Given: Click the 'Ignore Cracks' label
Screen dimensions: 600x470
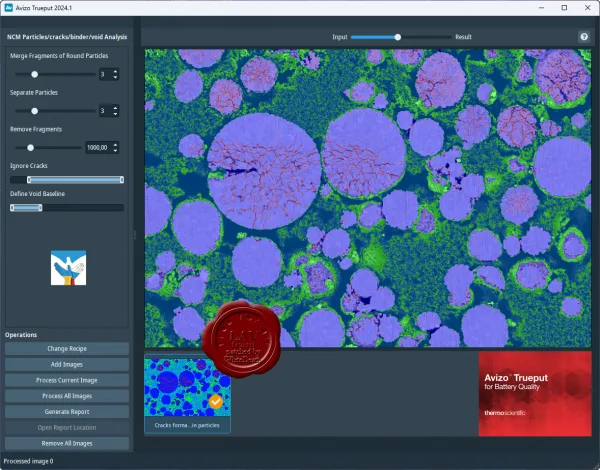Looking at the screenshot, I should click(29, 166).
